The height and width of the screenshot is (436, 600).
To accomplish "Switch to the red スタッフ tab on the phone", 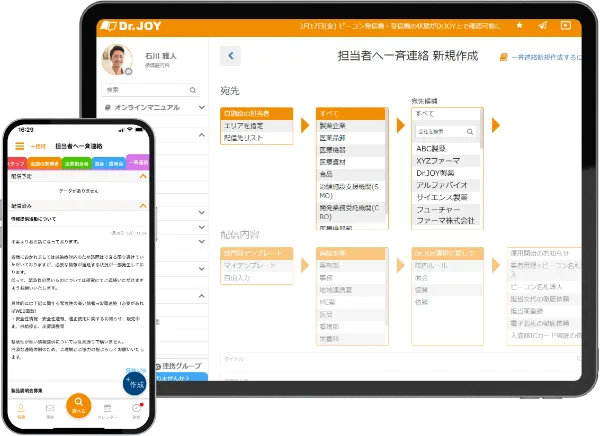I will click(17, 163).
